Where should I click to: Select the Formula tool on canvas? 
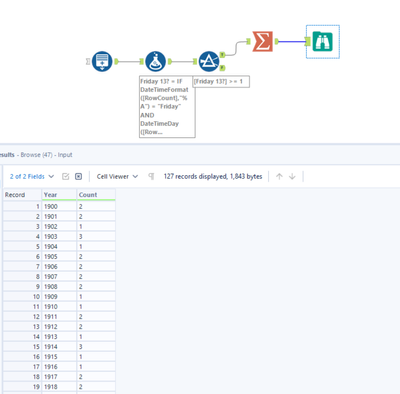155,61
